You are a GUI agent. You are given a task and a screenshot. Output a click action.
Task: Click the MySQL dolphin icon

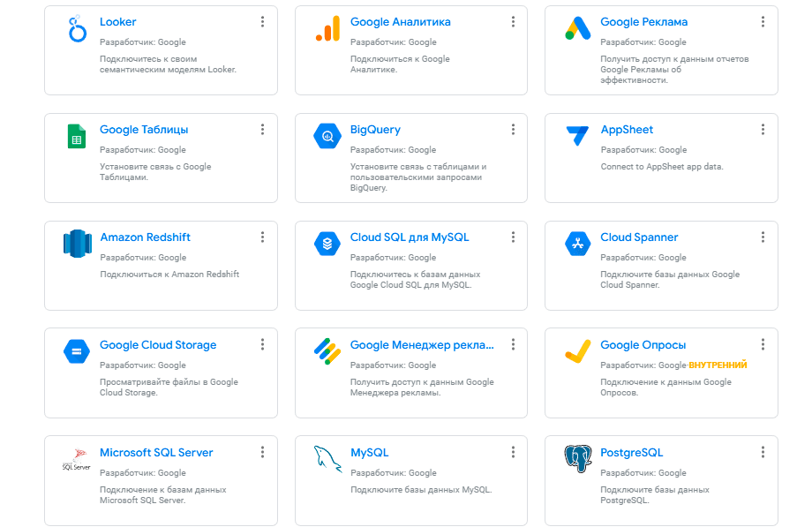pos(327,459)
